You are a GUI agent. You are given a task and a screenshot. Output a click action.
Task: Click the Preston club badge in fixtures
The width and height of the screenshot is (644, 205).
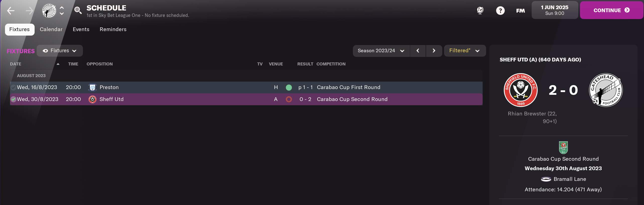tap(92, 87)
